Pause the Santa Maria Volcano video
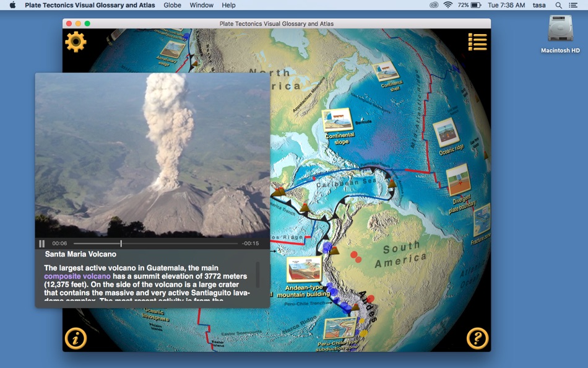The width and height of the screenshot is (588, 368). coord(41,243)
